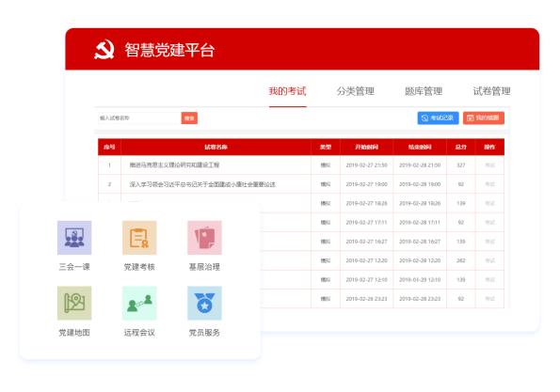Viewport: 560px width, 392px height.
Task: Click the 操作 column header
Action: click(489, 147)
